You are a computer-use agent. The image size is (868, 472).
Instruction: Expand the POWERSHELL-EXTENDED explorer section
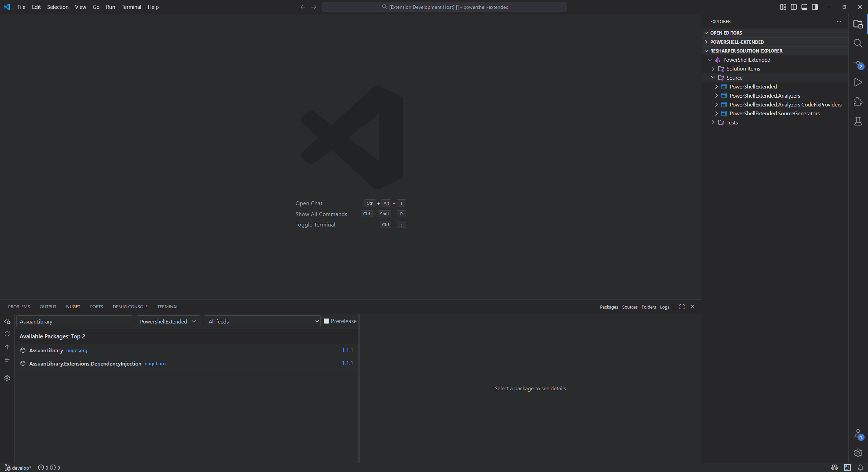tap(775, 42)
